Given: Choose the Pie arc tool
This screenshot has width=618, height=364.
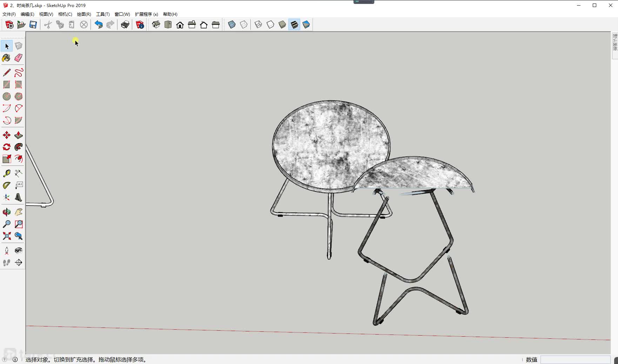Looking at the screenshot, I should [19, 120].
